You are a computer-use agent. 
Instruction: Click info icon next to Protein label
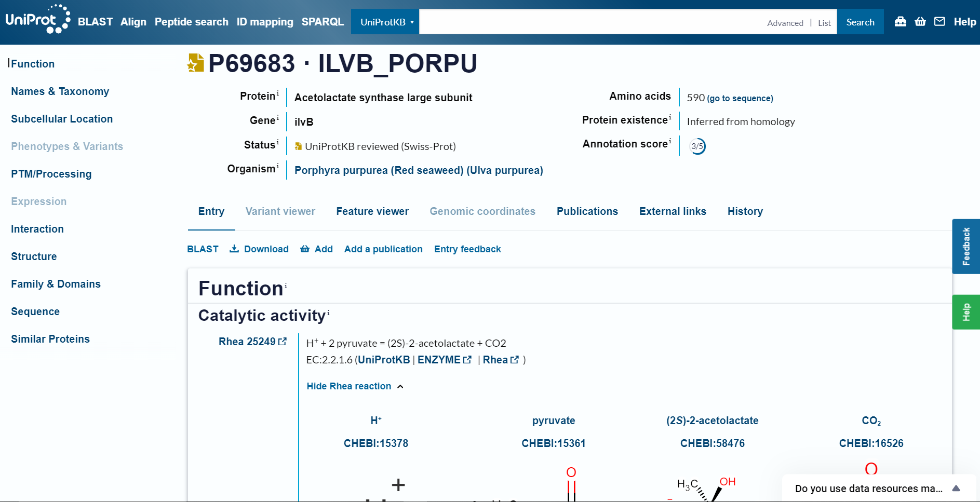pyautogui.click(x=277, y=93)
